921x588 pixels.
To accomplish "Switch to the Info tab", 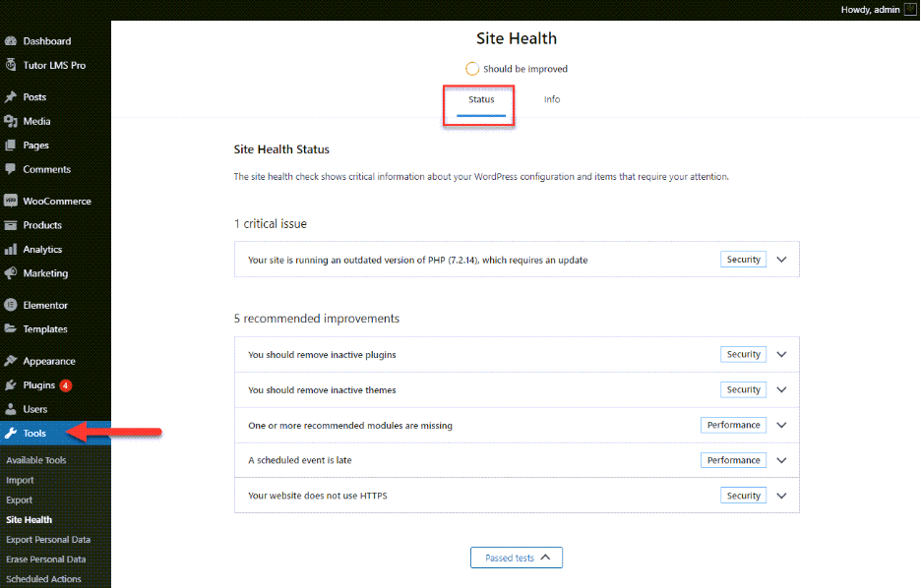I will [x=551, y=98].
